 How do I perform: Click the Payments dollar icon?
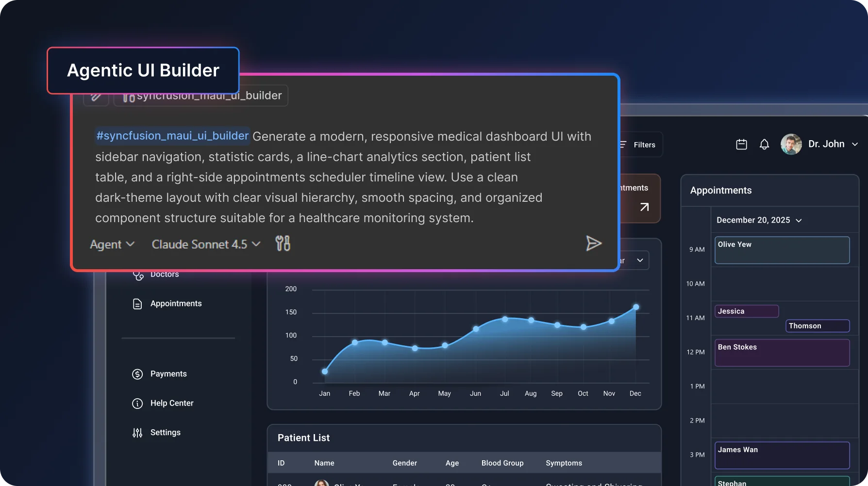[x=137, y=374]
